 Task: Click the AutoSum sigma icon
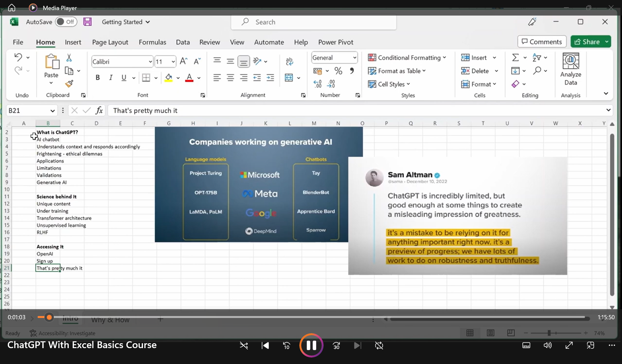[515, 58]
